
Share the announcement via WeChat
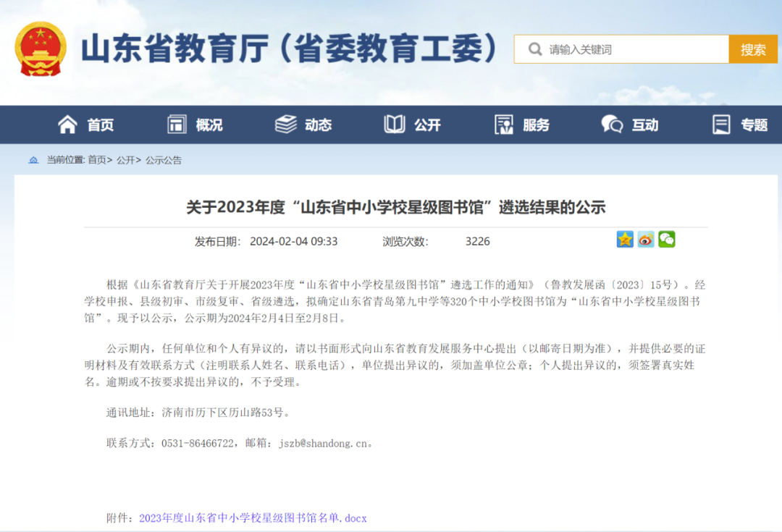(666, 240)
